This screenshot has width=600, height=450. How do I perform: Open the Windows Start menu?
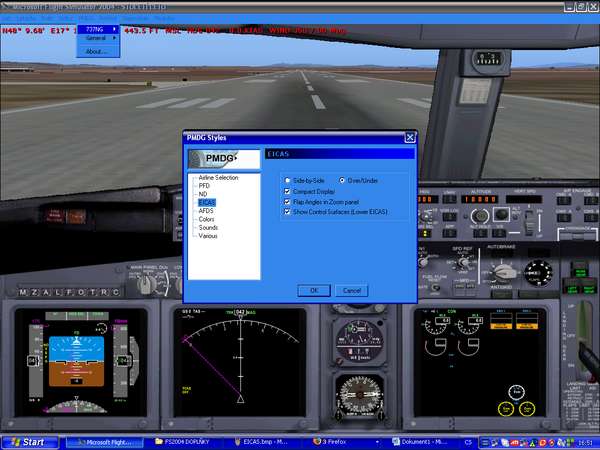pos(28,442)
